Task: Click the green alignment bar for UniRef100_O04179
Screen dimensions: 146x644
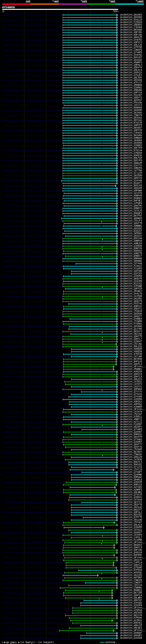Action: 90,294
